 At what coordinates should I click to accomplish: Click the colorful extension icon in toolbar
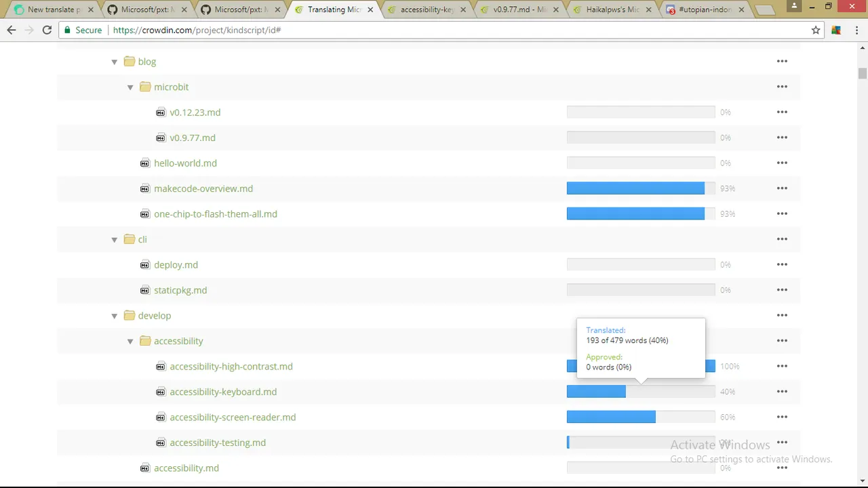(836, 30)
